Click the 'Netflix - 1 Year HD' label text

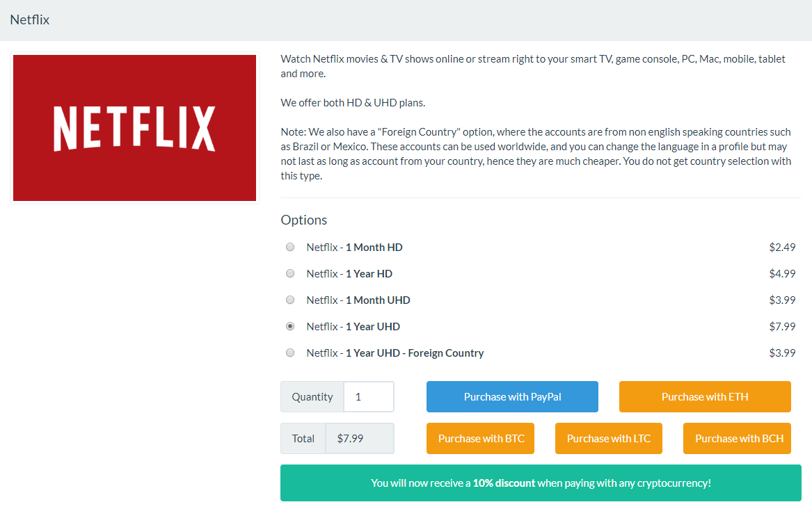[349, 273]
